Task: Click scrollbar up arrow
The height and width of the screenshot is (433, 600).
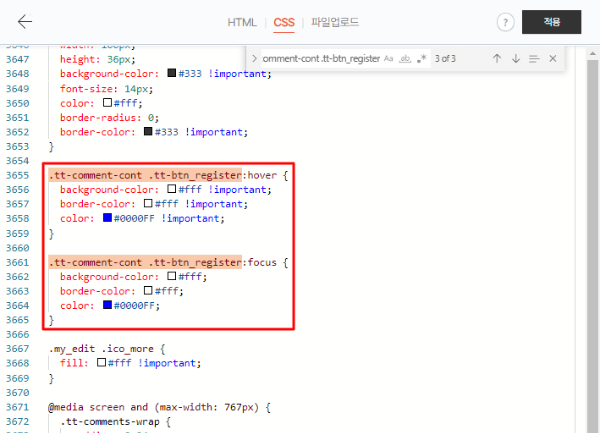Action: tap(593, 54)
